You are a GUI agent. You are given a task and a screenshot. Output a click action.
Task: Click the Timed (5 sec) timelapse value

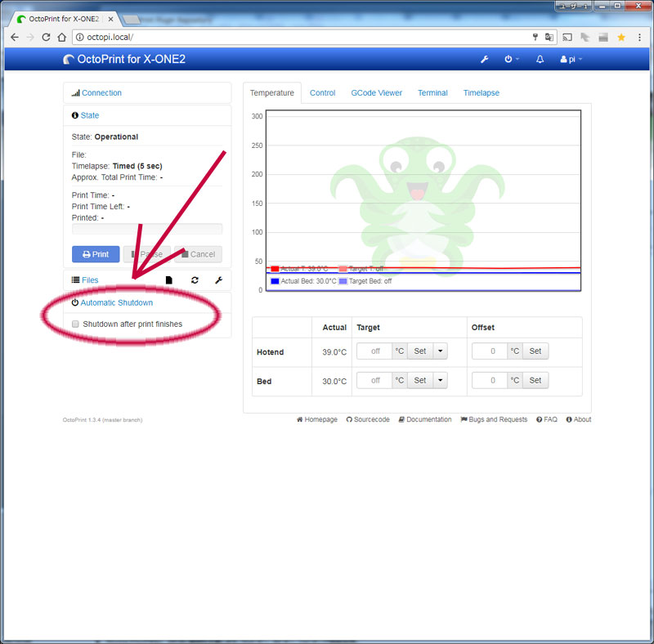pyautogui.click(x=137, y=166)
